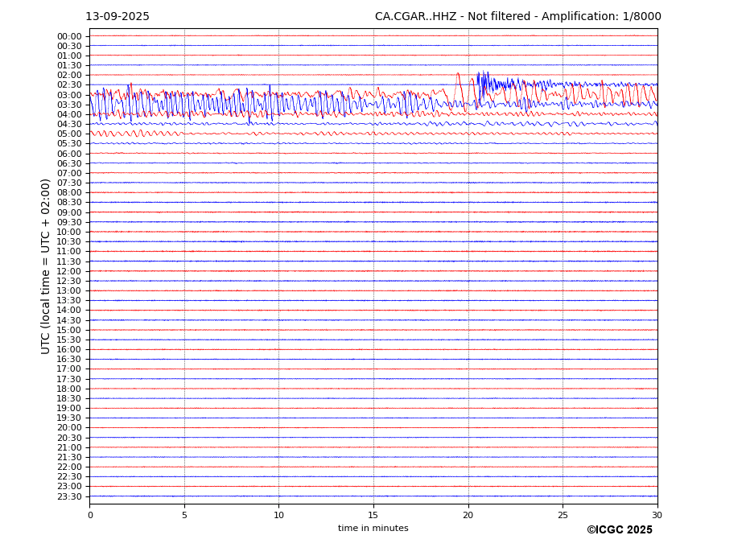
Task: Click the 19:30 time row label
Action: point(69,418)
